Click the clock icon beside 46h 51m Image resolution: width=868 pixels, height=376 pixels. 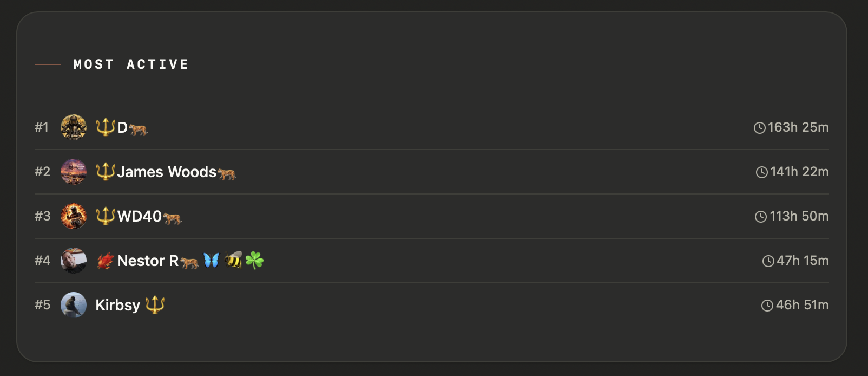(767, 306)
